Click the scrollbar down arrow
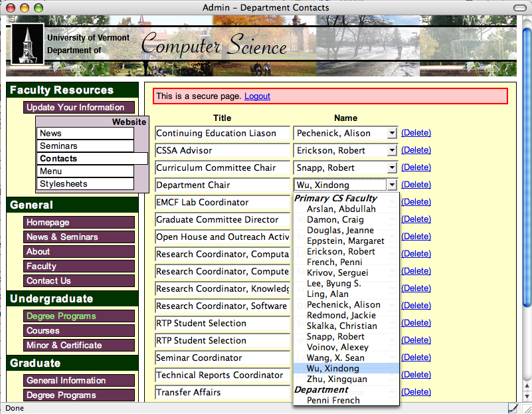Image resolution: width=532 pixels, height=414 pixels. click(527, 395)
